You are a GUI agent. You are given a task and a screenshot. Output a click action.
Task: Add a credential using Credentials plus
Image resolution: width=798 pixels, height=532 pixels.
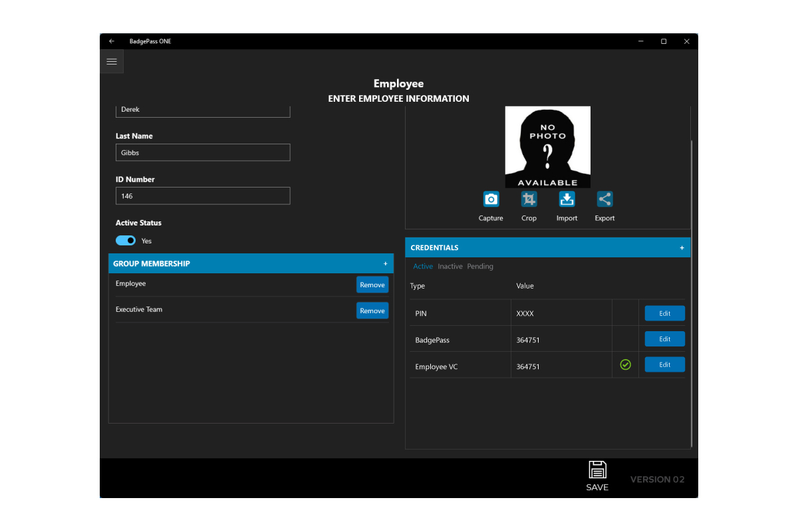point(682,248)
